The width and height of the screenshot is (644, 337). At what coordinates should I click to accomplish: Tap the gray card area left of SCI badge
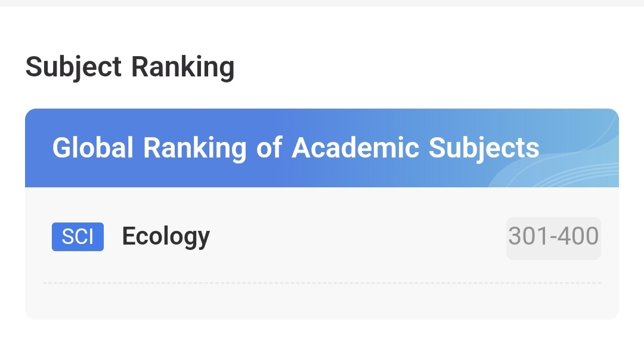tap(37, 237)
